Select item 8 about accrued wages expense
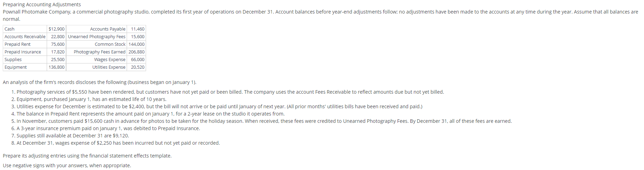The width and height of the screenshot is (644, 170). click(116, 143)
